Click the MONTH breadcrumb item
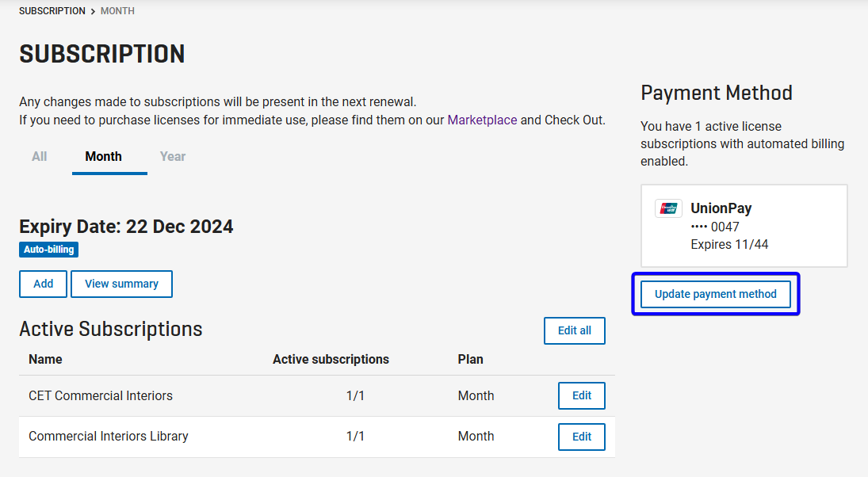This screenshot has height=477, width=868. (x=117, y=11)
